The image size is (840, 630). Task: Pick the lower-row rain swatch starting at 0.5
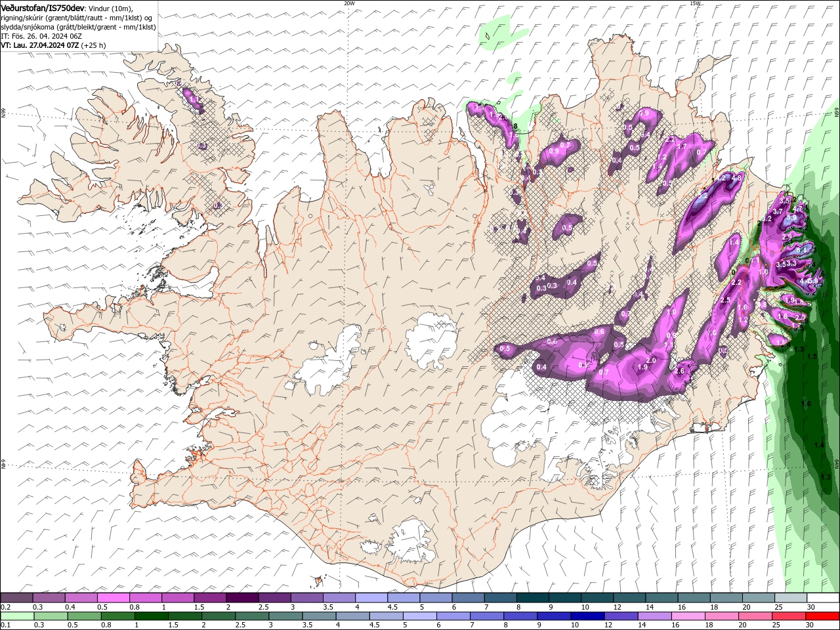(84, 616)
